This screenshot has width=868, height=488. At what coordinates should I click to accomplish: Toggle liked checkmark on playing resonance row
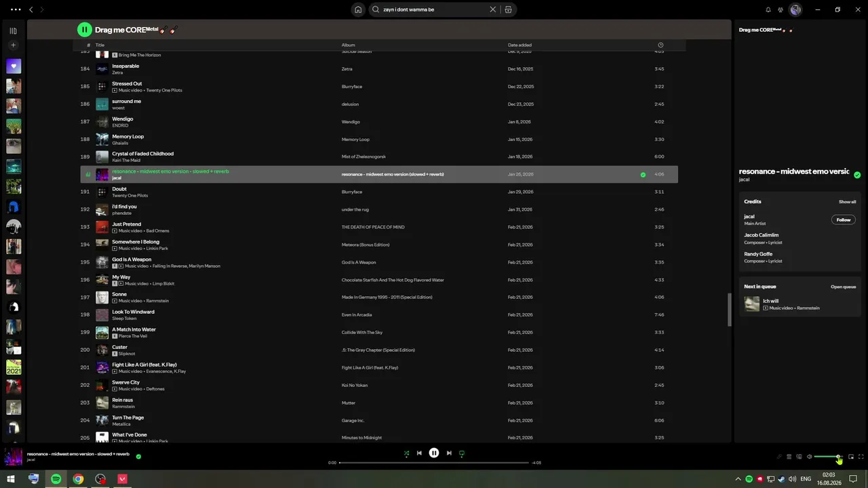643,174
